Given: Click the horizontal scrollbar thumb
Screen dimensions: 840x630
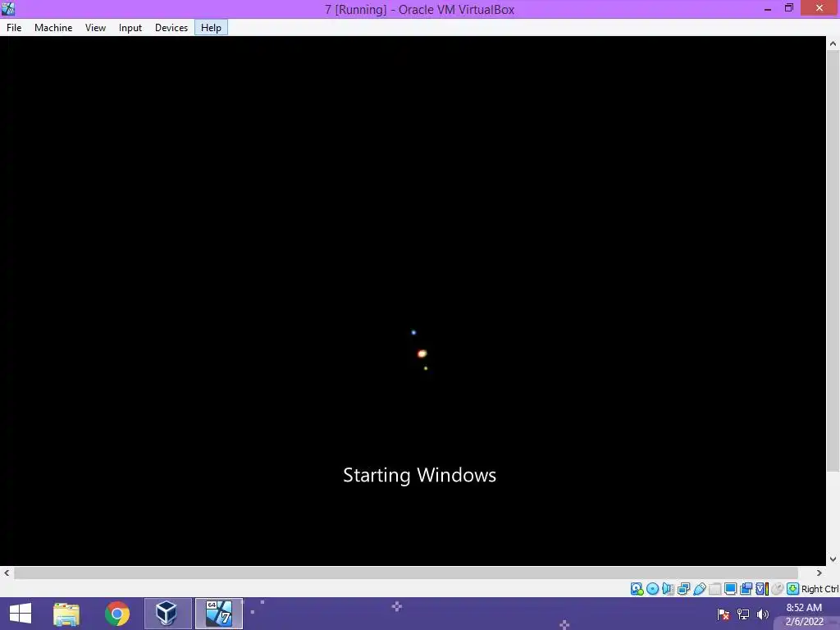Looking at the screenshot, I should point(406,573).
